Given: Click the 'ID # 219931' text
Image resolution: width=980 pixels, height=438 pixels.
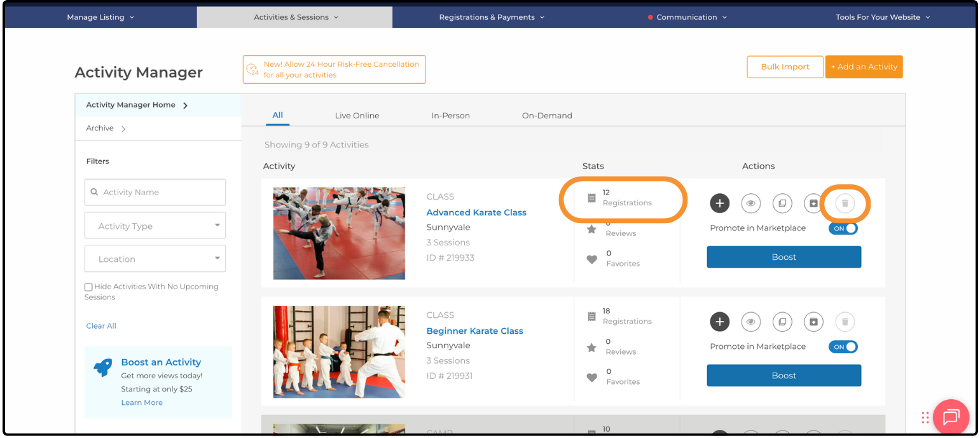Looking at the screenshot, I should tap(450, 376).
